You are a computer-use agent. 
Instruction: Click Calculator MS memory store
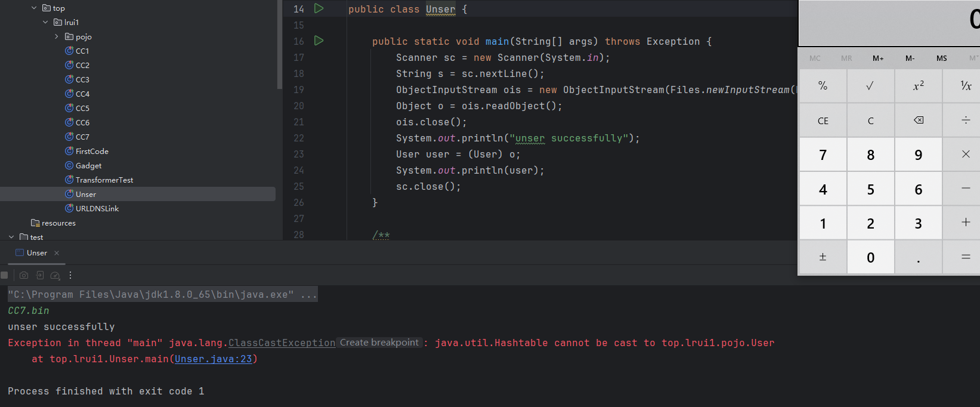coord(941,58)
